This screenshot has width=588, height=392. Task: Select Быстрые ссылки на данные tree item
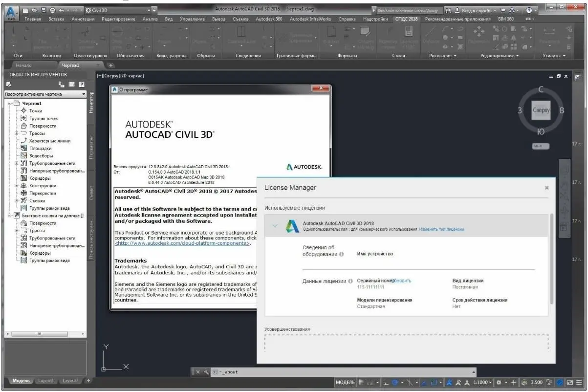point(52,216)
